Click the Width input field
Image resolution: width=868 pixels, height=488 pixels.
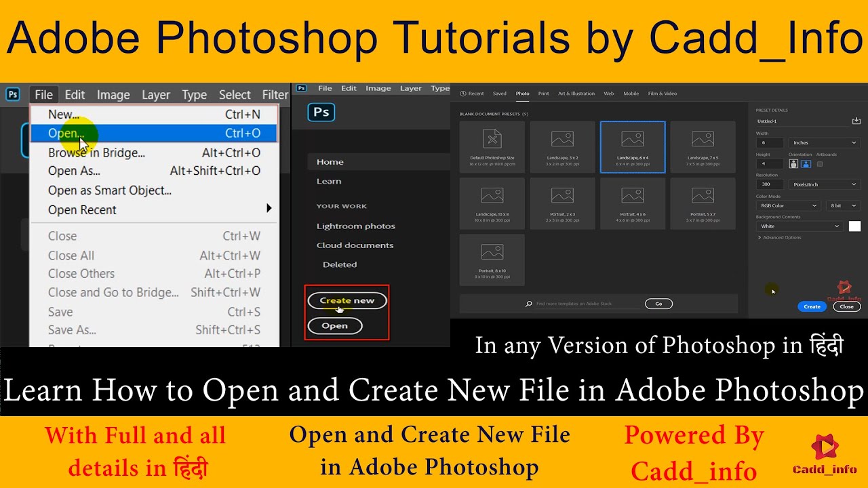[770, 143]
